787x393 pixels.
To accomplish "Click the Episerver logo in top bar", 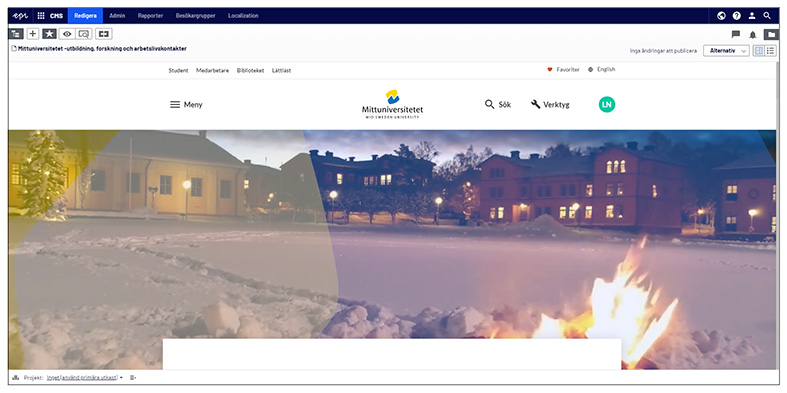I will (x=20, y=16).
